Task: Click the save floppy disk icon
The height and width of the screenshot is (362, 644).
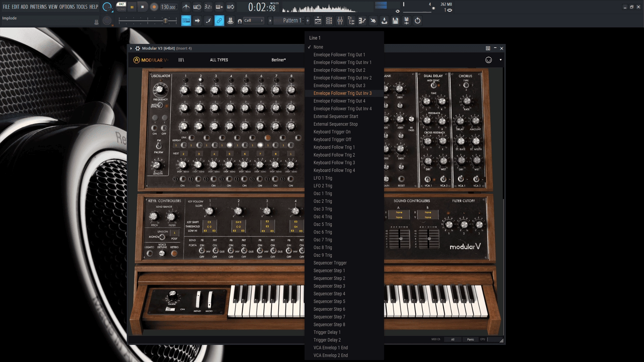Action: tap(395, 21)
